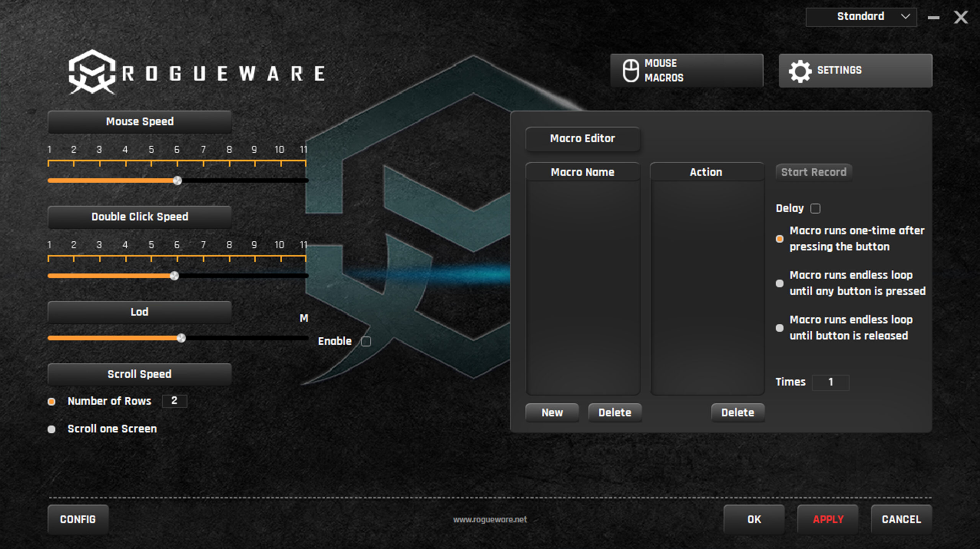Select the Scroll one Screen option
Image resolution: width=980 pixels, height=549 pixels.
(51, 429)
